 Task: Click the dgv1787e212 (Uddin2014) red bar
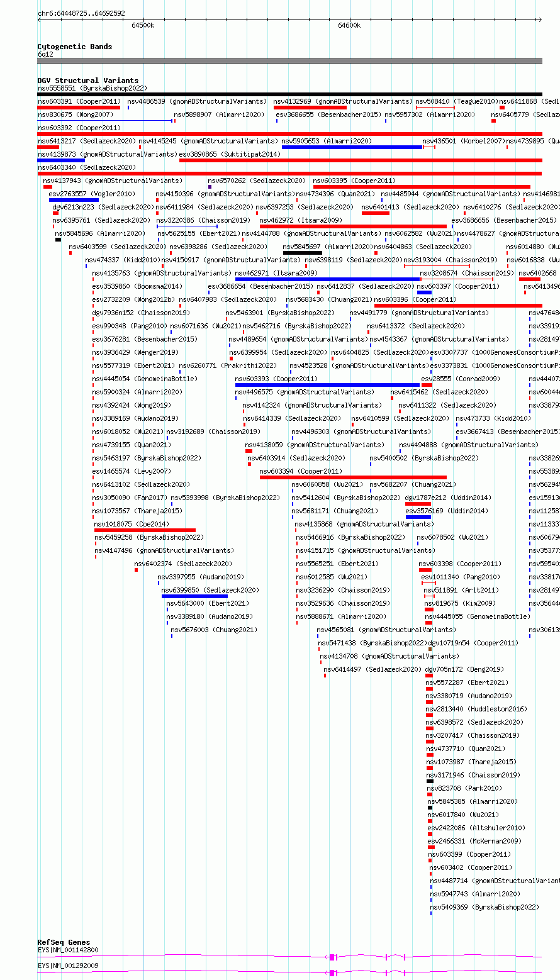click(x=418, y=504)
